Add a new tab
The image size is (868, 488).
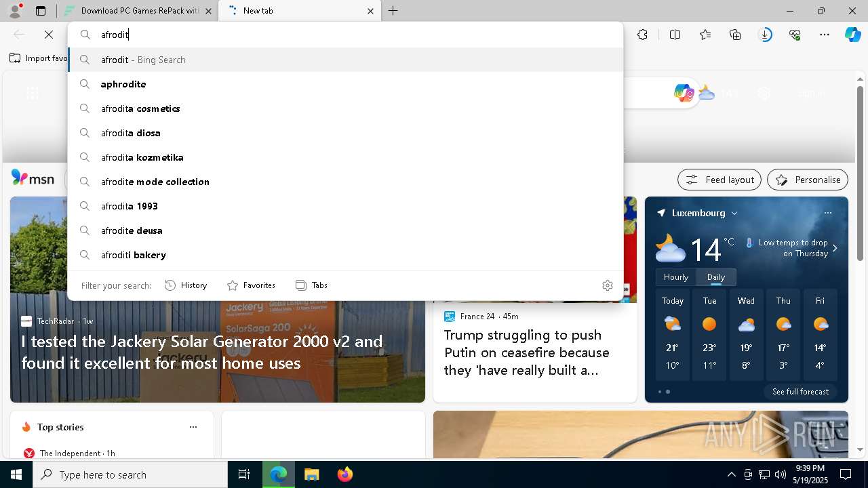[393, 11]
